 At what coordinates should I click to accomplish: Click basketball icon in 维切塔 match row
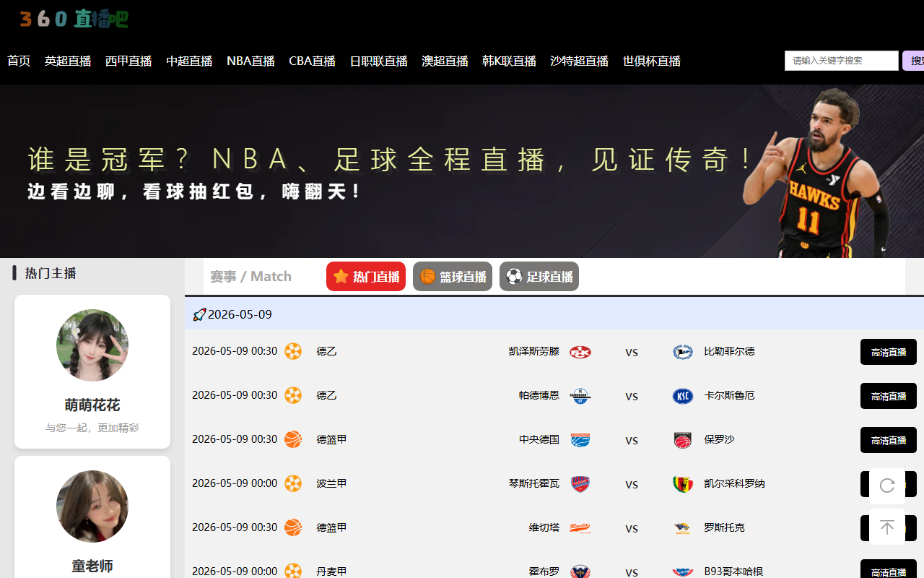[293, 527]
